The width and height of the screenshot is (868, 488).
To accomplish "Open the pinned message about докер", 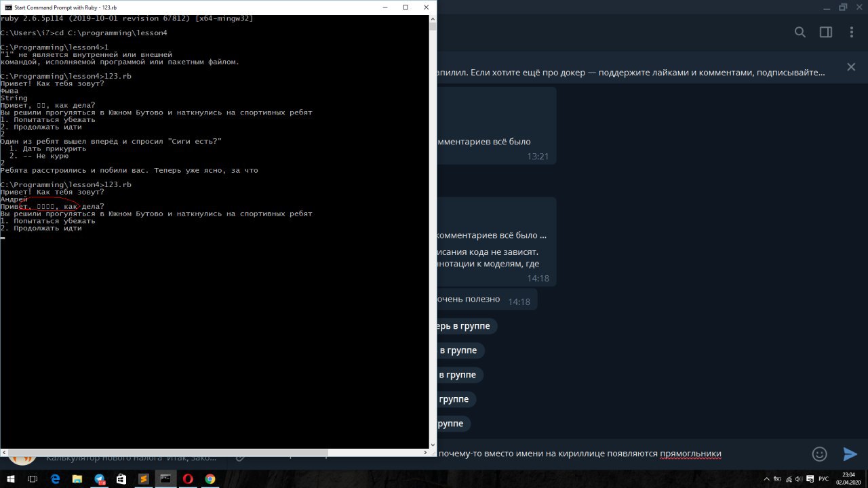I will tap(631, 72).
